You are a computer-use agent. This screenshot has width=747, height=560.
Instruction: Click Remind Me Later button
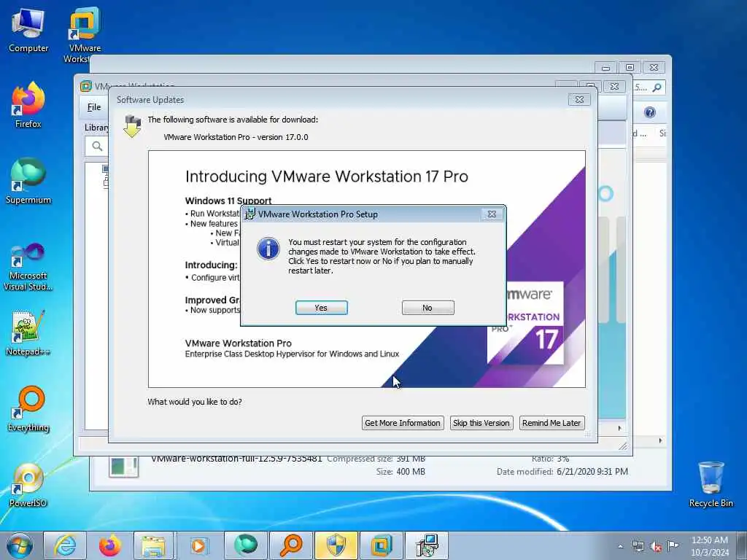coord(551,423)
